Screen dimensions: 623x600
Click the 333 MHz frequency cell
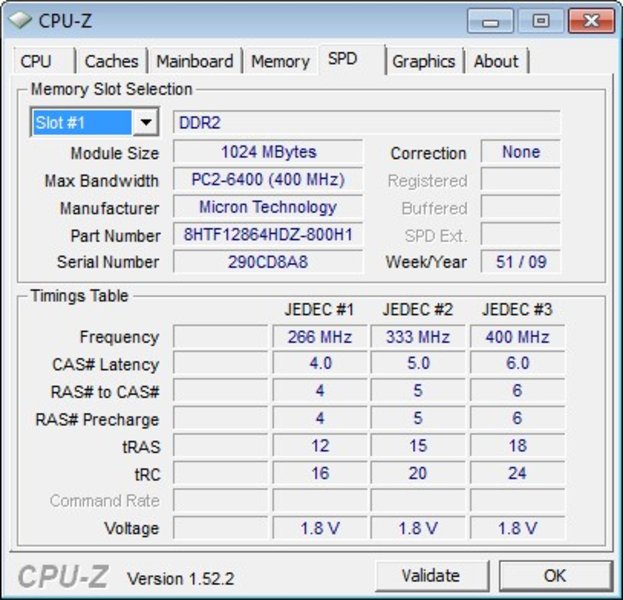point(418,337)
